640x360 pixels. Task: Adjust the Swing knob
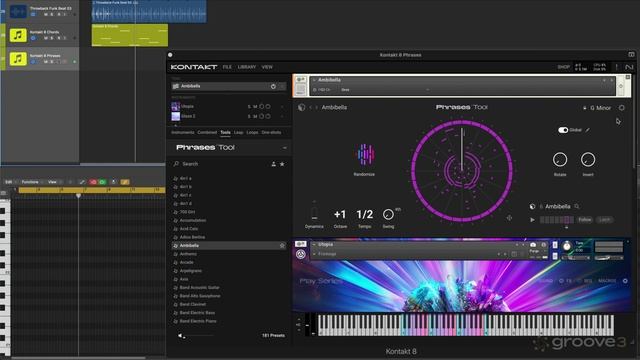[388, 214]
